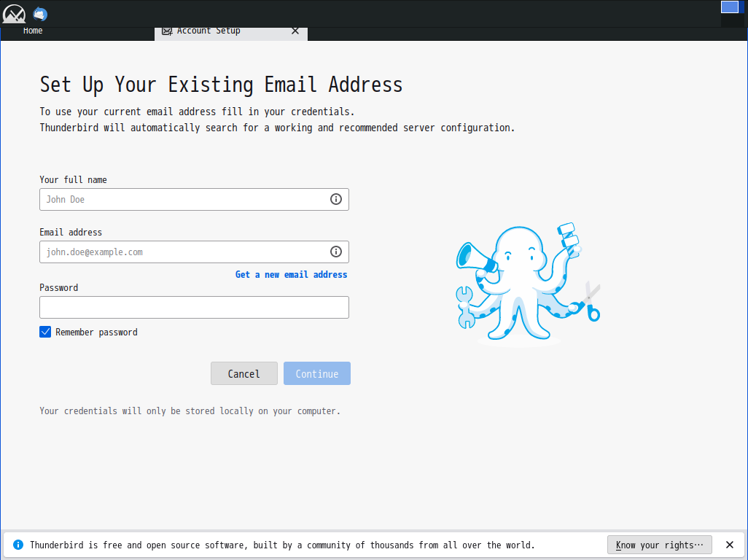Click the Thunderbird icon in the top panel
Image resolution: width=748 pixels, height=560 pixels.
click(40, 14)
